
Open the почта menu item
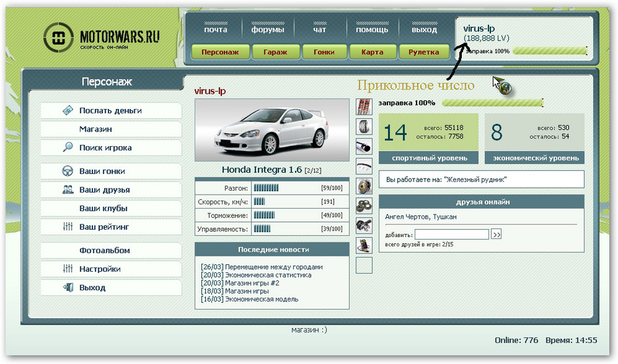215,29
